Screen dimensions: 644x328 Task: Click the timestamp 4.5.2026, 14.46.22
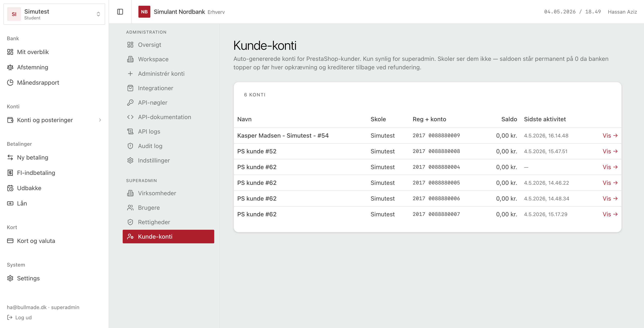(546, 183)
